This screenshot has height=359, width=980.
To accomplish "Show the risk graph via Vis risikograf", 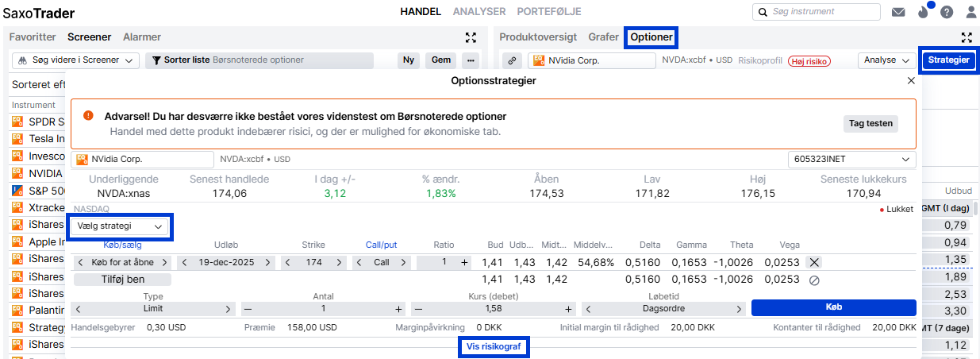I will click(x=494, y=347).
